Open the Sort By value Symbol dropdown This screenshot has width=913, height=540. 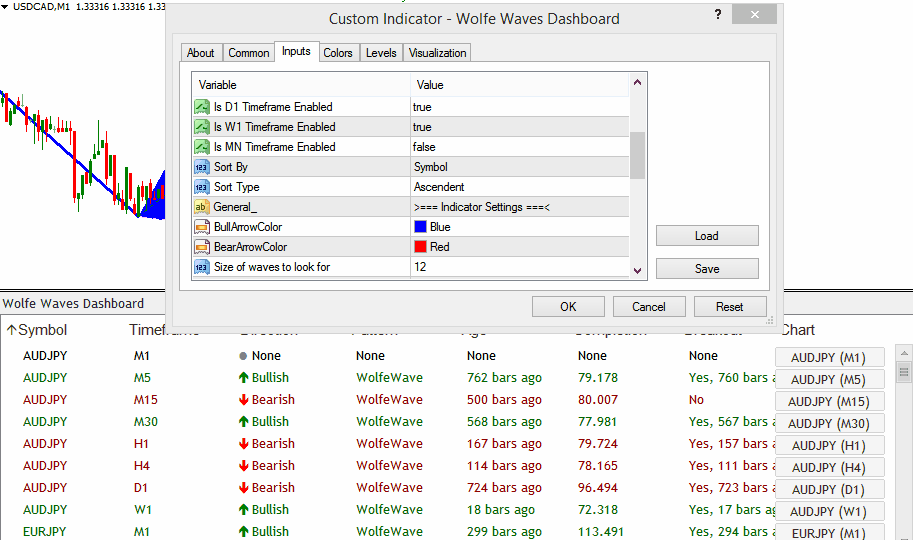(x=519, y=167)
